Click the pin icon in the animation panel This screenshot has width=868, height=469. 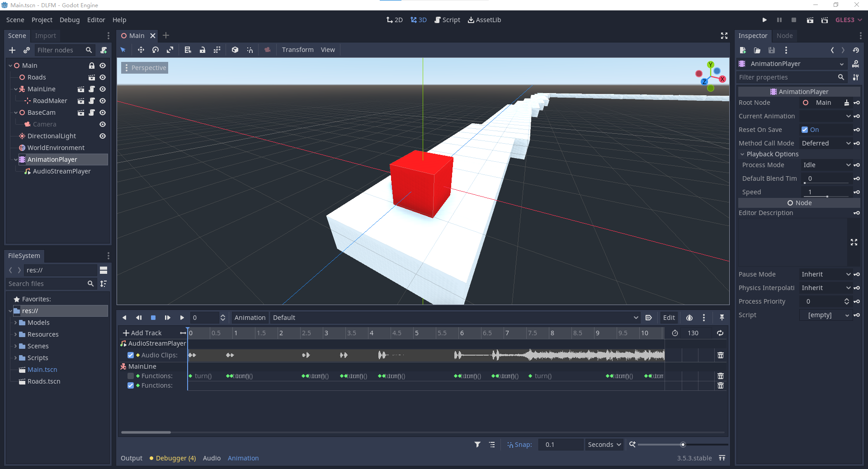coord(722,318)
